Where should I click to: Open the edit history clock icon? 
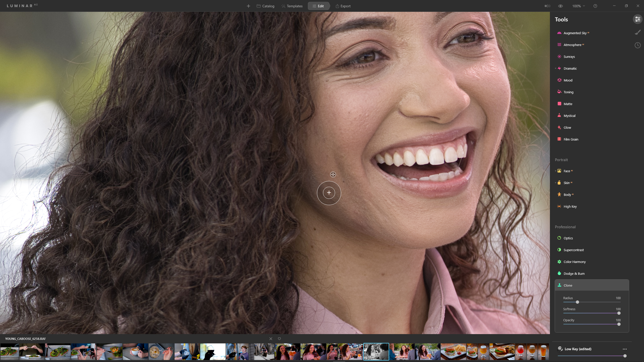tap(637, 45)
